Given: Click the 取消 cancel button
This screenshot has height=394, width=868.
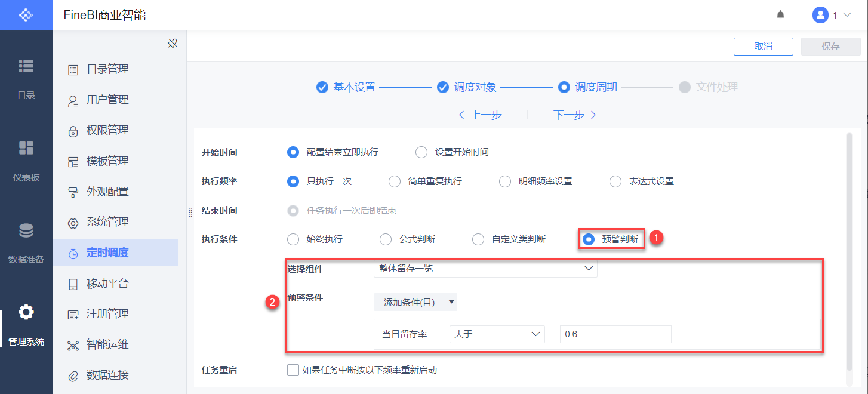Looking at the screenshot, I should coord(763,47).
